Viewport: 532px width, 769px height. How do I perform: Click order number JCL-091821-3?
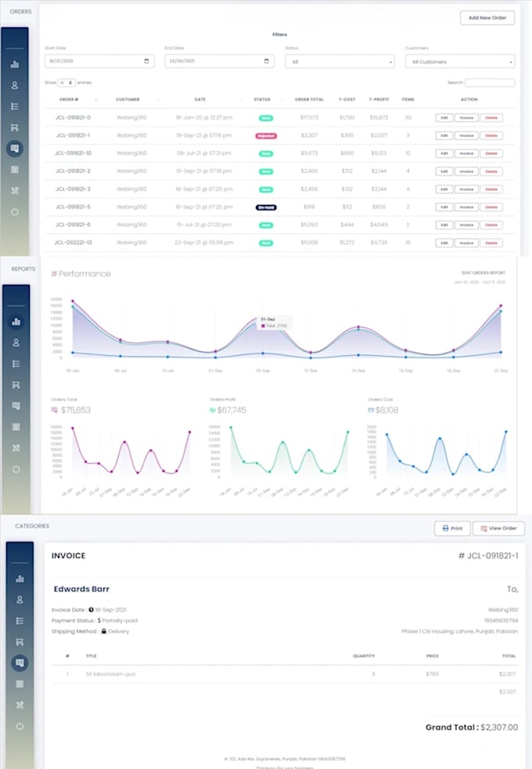73,189
